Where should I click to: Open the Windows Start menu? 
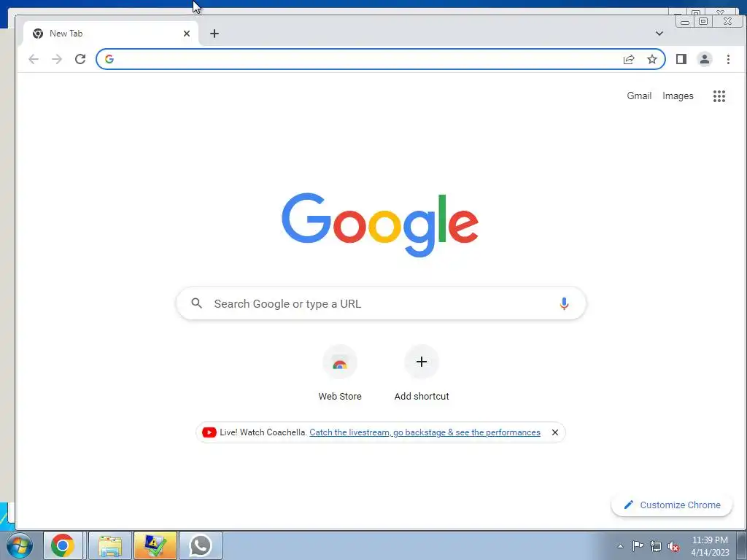(x=20, y=545)
